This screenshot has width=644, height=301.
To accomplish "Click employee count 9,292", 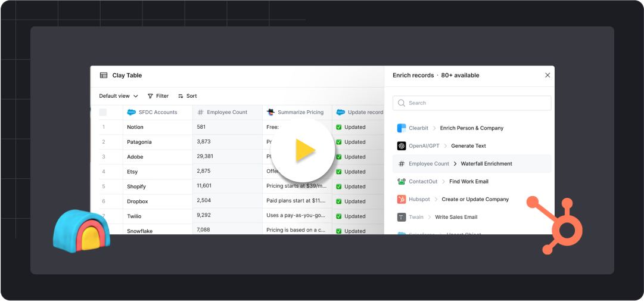I will point(227,216).
